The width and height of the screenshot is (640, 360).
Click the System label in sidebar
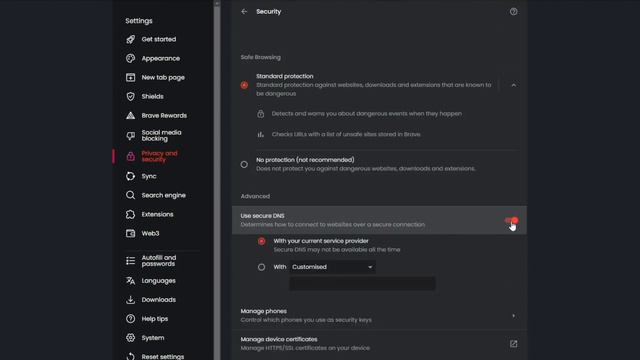coord(153,338)
